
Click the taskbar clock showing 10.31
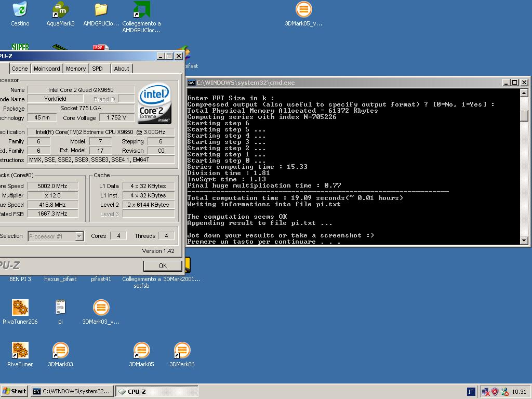click(x=519, y=392)
